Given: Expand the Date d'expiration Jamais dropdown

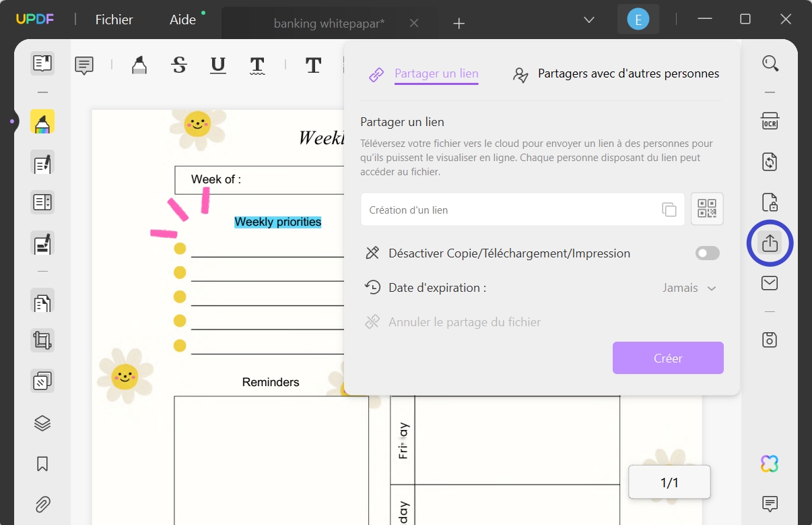Looking at the screenshot, I should coord(689,288).
